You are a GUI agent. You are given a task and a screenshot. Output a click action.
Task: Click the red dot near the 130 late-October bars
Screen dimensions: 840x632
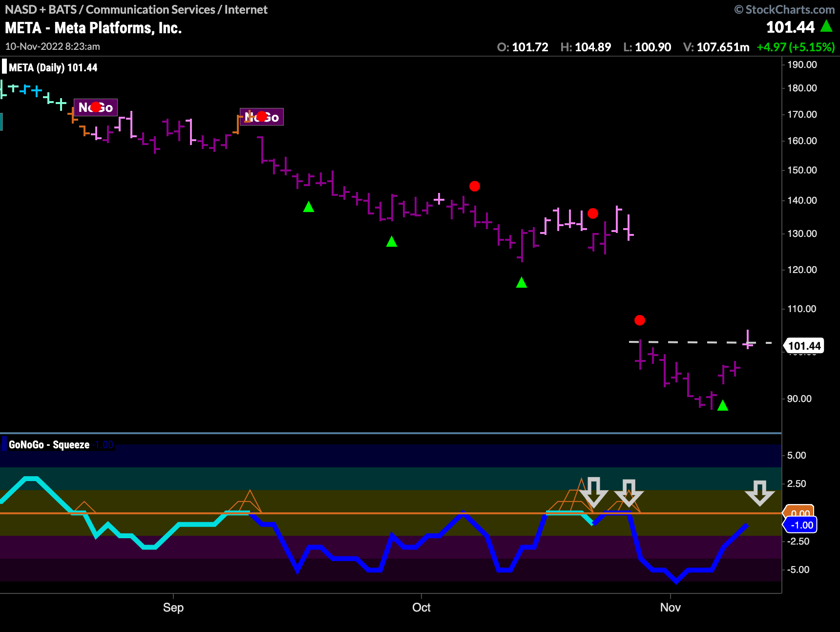pyautogui.click(x=593, y=213)
